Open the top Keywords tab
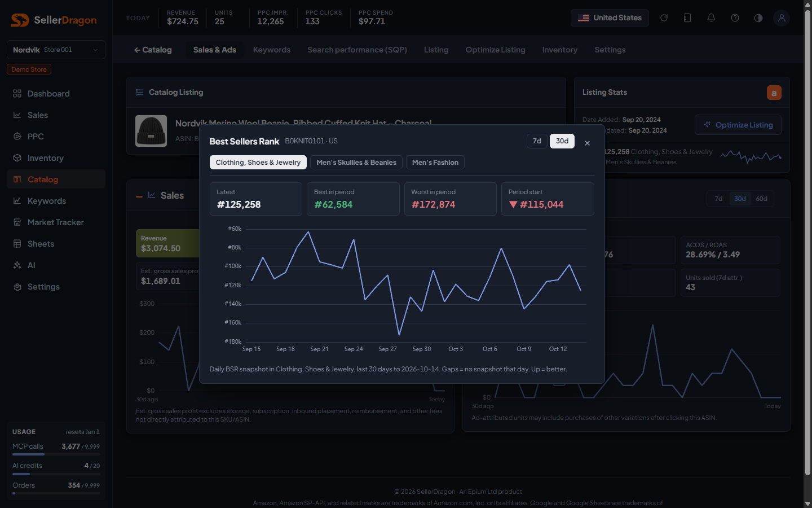The image size is (812, 508). pyautogui.click(x=272, y=50)
